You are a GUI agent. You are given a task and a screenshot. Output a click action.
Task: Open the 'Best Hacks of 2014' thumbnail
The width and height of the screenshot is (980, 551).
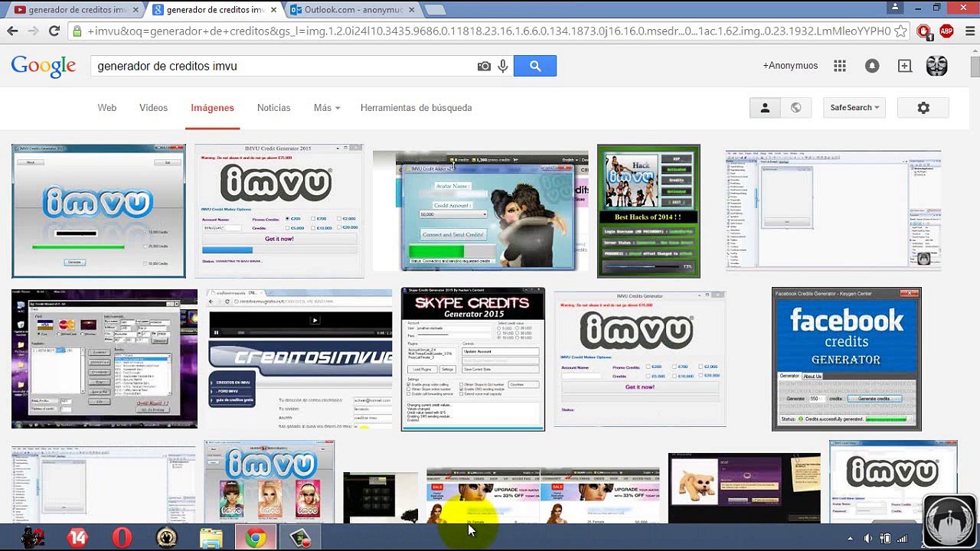pyautogui.click(x=648, y=210)
